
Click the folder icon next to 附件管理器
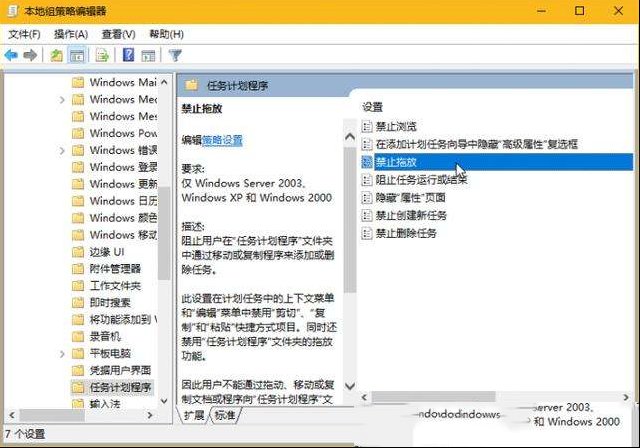(78, 269)
